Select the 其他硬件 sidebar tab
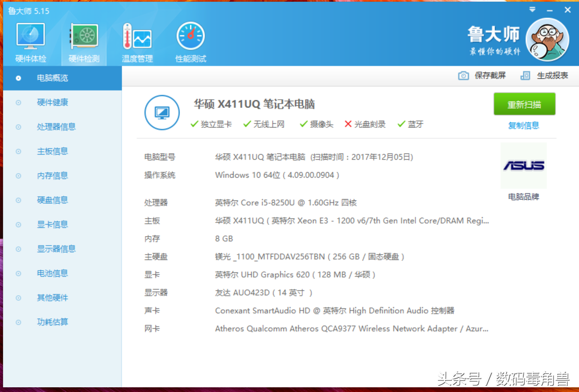The width and height of the screenshot is (579, 392). click(63, 298)
